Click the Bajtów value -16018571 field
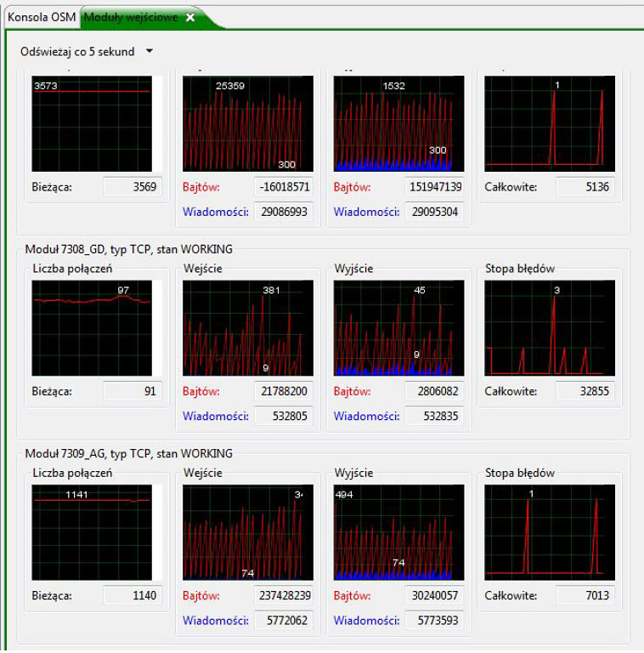 283,186
